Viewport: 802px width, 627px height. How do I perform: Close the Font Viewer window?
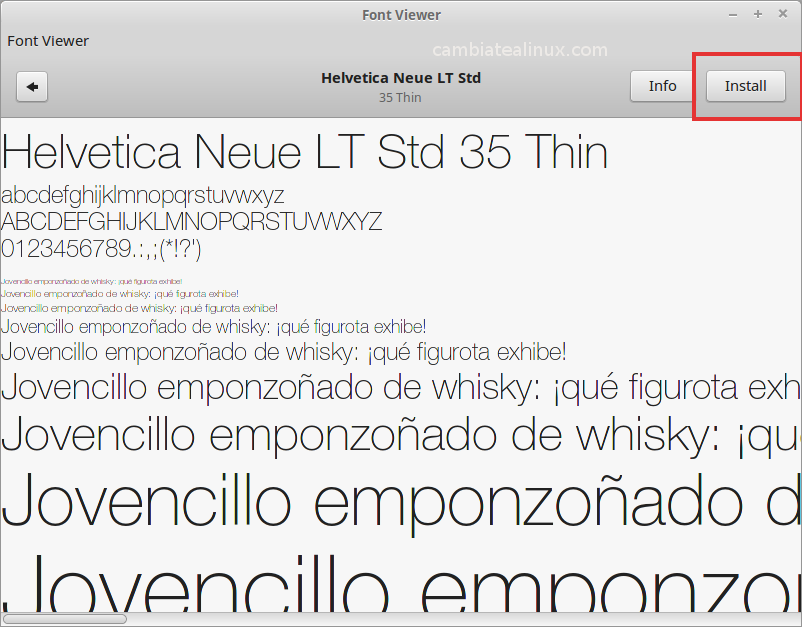(783, 14)
